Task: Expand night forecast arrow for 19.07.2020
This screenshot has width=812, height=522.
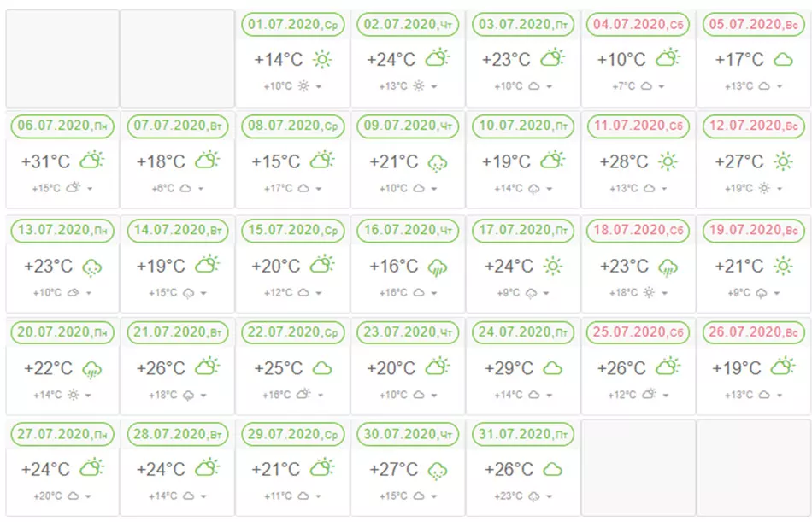Action: pos(777,293)
